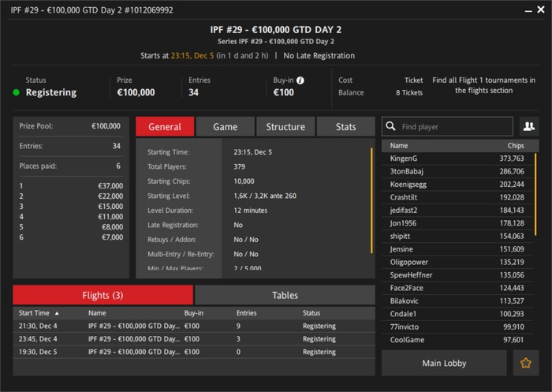Viewport: 552px width, 392px height.
Task: Click the green Registering status indicator
Action: [x=17, y=92]
